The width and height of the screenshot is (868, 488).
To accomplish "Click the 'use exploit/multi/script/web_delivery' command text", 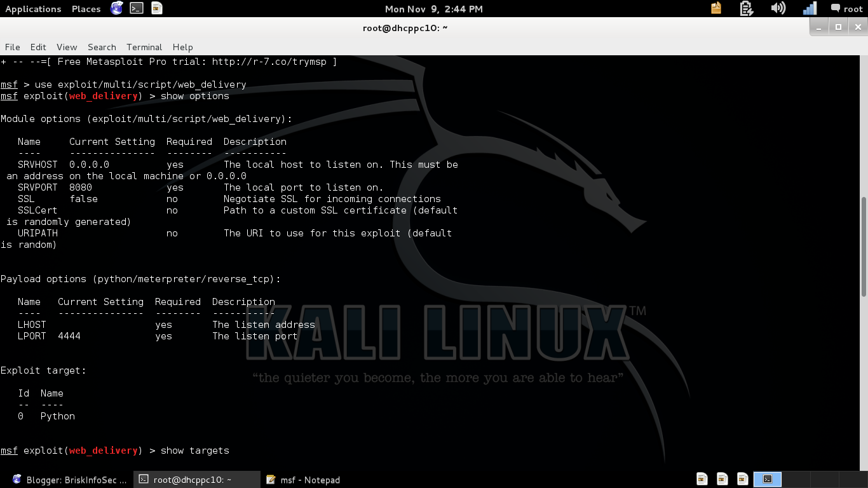I will point(140,85).
